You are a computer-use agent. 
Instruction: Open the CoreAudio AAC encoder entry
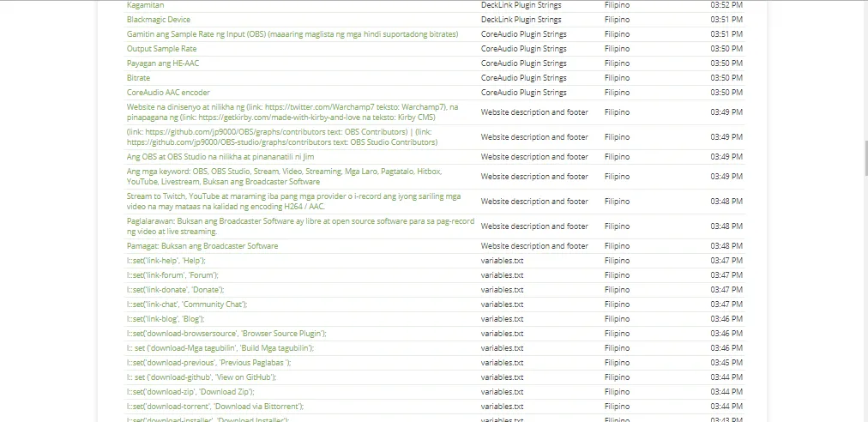(168, 93)
